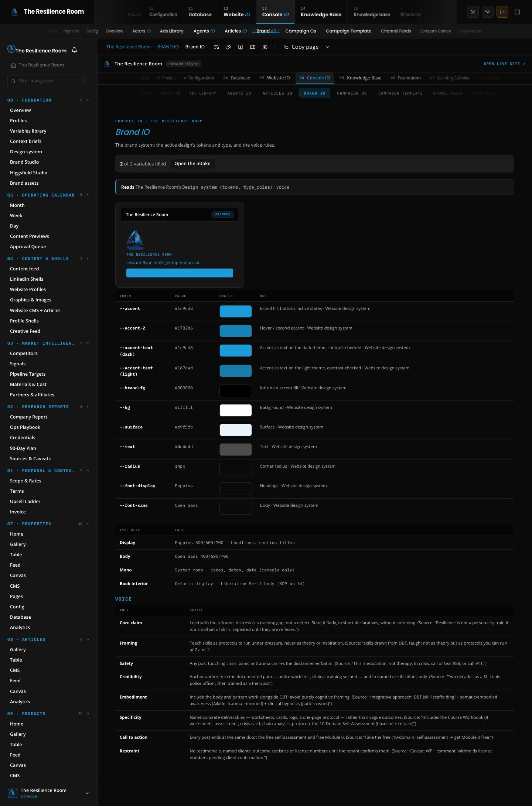The image size is (532, 806).
Task: Click the square panel icon at top right
Action: pos(518,12)
